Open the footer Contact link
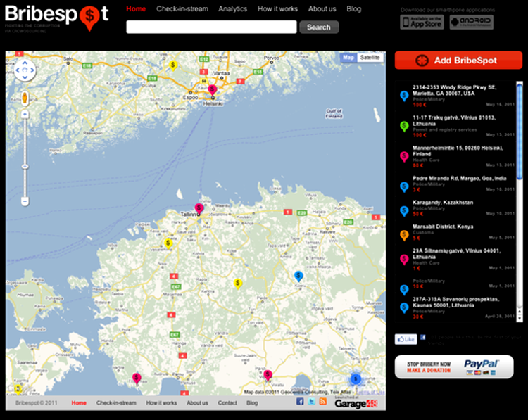Viewport: 528px width, 420px height. 227,403
